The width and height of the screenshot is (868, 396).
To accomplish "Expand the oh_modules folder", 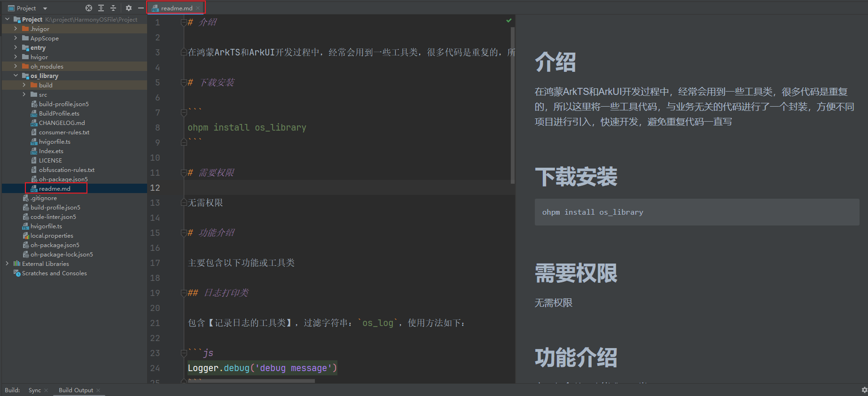I will click(x=16, y=66).
